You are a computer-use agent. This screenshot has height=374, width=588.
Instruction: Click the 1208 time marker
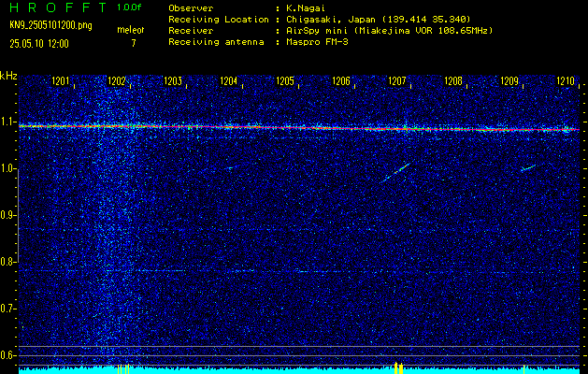453,80
